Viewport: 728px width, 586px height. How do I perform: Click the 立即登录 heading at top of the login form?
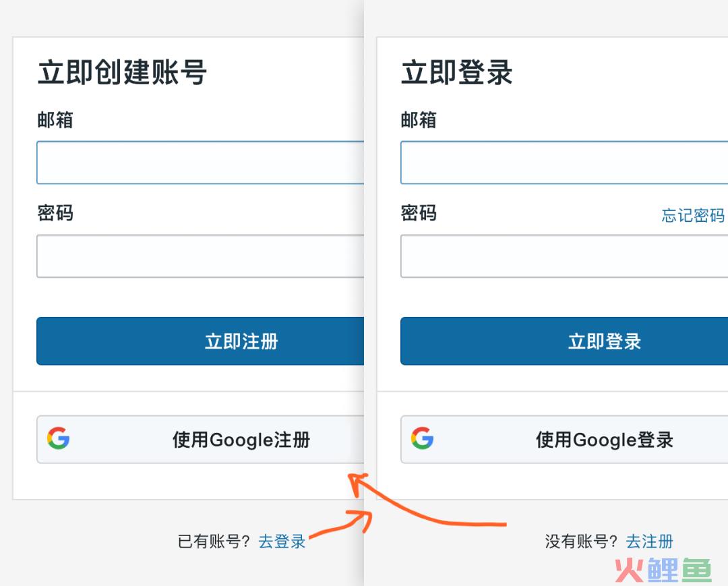tap(457, 72)
